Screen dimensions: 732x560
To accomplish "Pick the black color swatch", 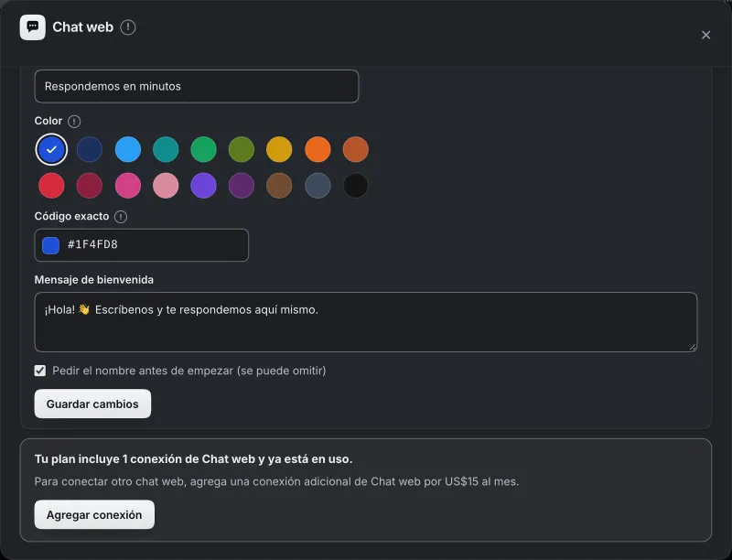I will tap(356, 185).
